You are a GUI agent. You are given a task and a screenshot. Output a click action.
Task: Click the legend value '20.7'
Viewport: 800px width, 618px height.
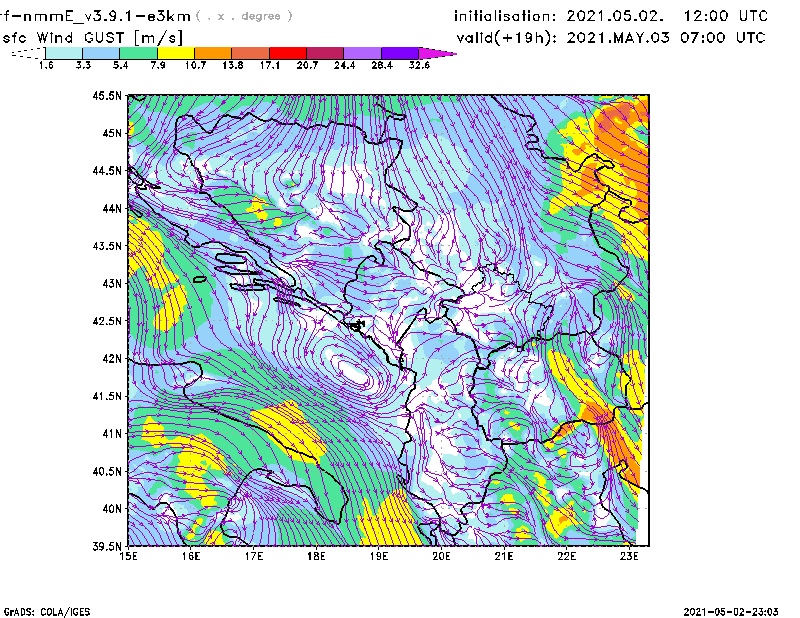click(307, 65)
